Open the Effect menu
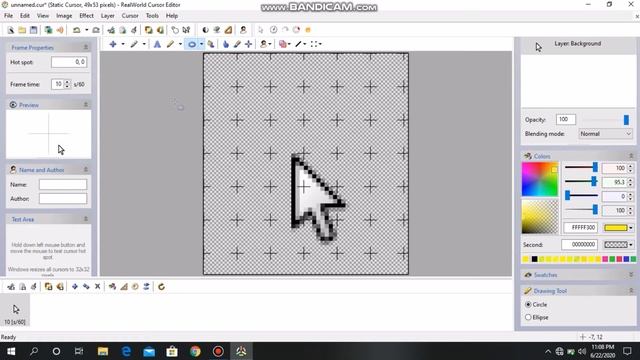640x360 pixels. [x=86, y=16]
